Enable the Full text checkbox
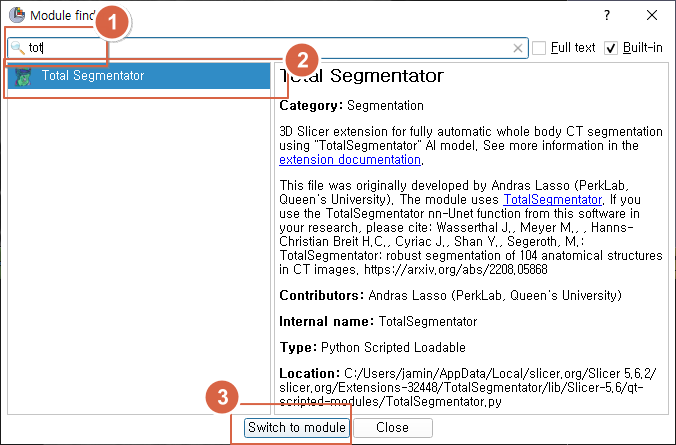676x445 pixels. point(539,48)
